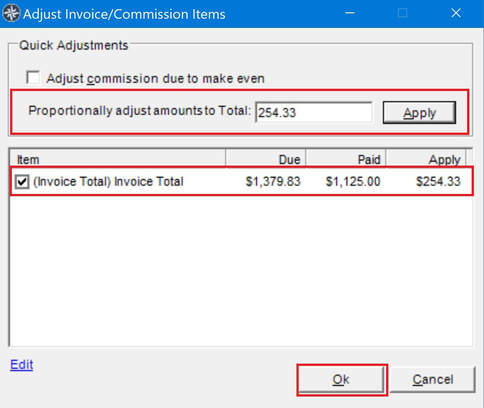Screen dimensions: 484x408
Task: Click the Apply button
Action: [419, 113]
